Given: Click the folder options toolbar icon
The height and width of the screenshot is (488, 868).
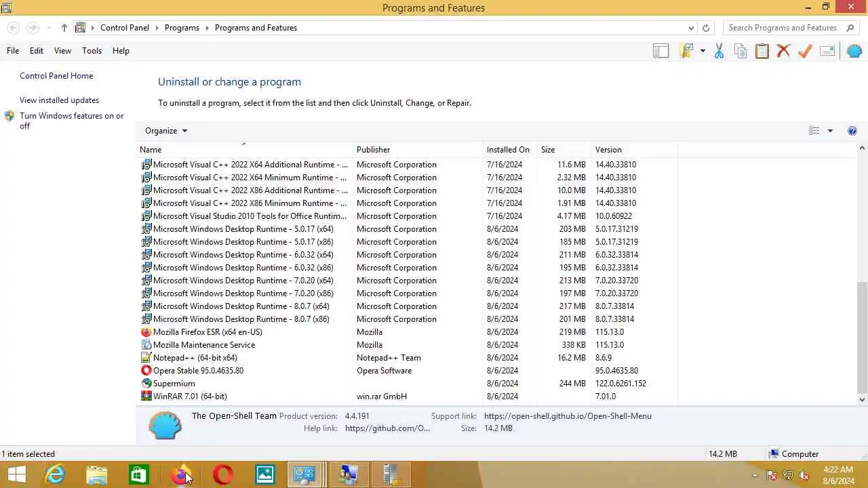Looking at the screenshot, I should 687,51.
